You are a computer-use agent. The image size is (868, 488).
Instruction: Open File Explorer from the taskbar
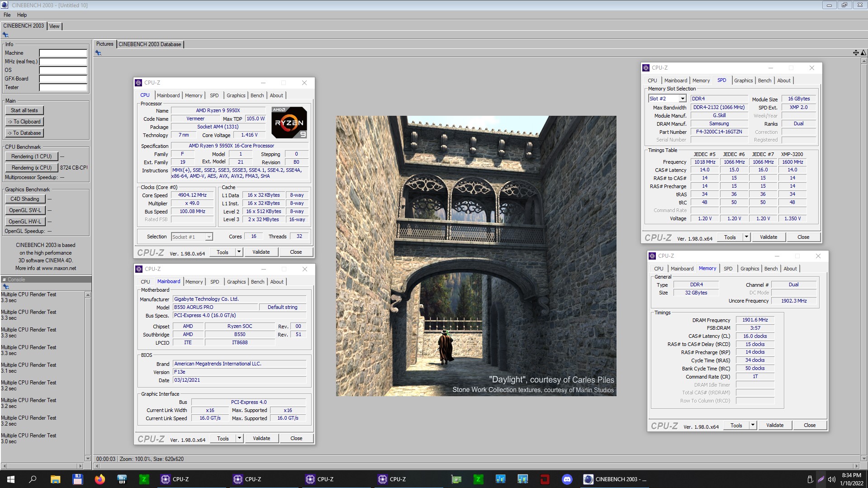pyautogui.click(x=55, y=479)
